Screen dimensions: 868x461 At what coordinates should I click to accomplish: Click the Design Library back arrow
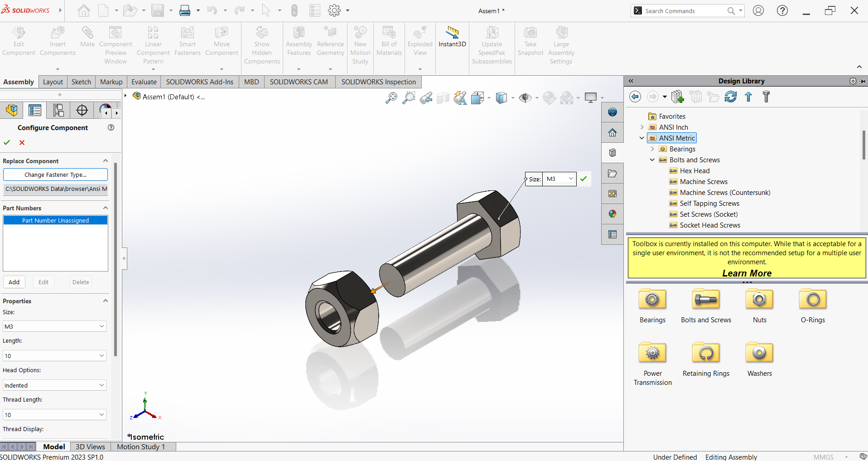point(635,97)
